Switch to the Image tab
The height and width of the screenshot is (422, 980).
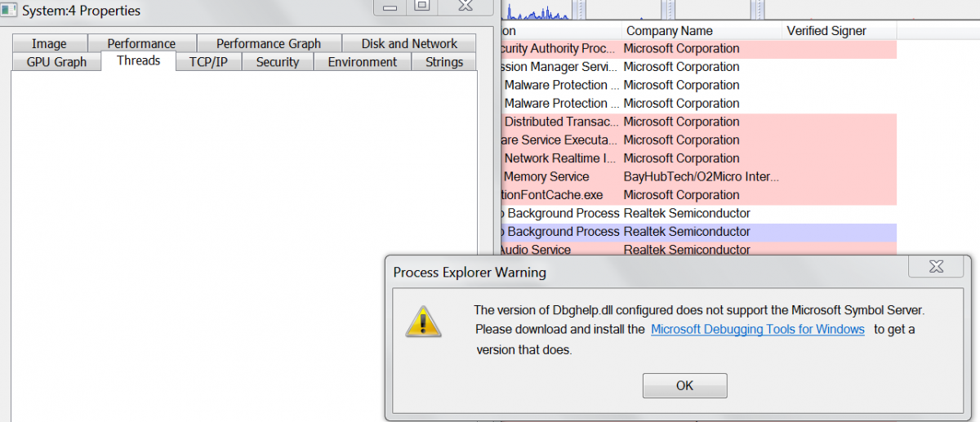coord(49,44)
